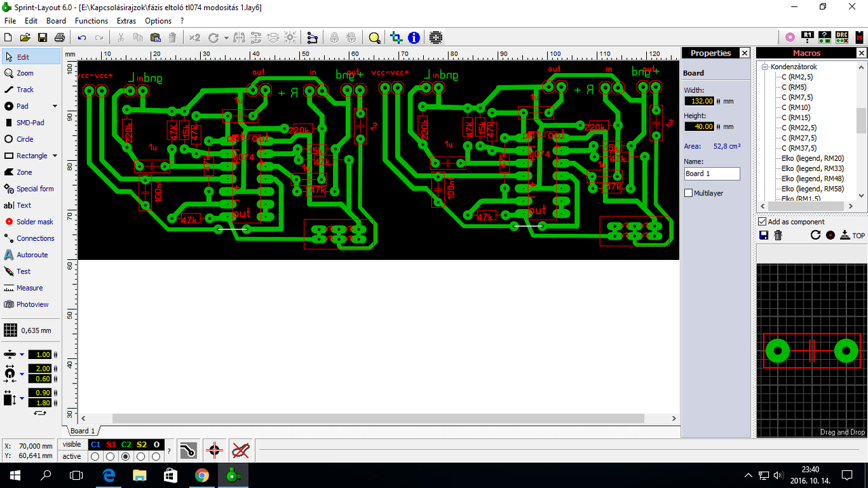Viewport: 868px width, 488px height.
Task: Toggle the properties panel question icon
Action: click(x=825, y=38)
